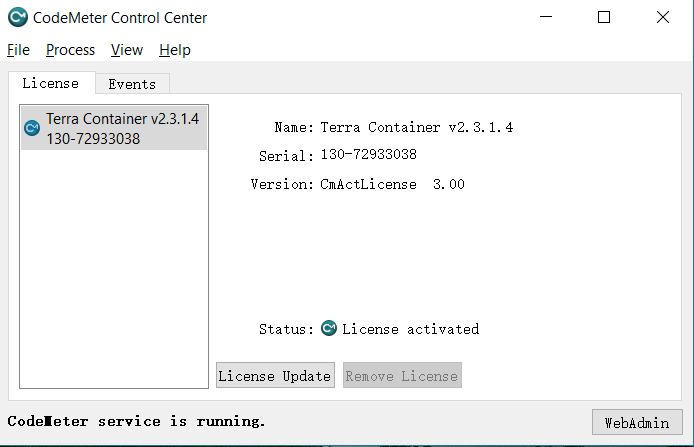Click the version text CmActLicense 3.00

click(x=393, y=184)
